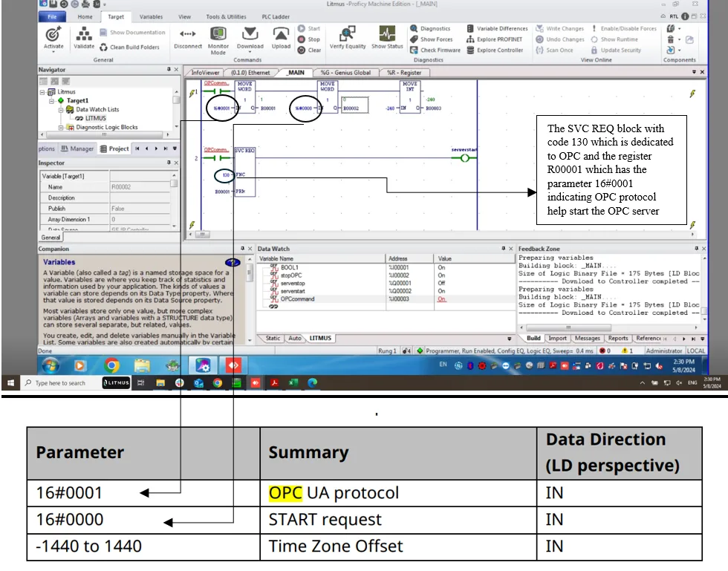Click the Upload icon
This screenshot has width=728, height=571.
tap(281, 38)
